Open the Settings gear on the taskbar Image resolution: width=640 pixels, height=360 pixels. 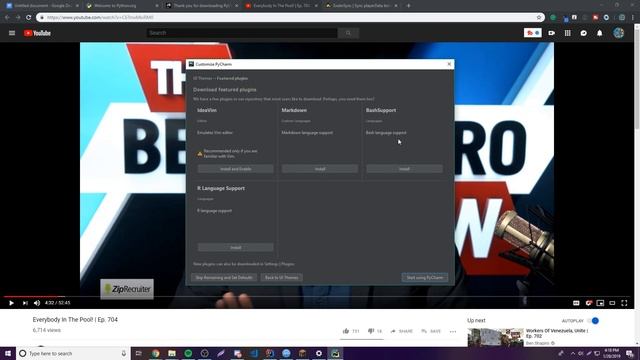[319, 353]
